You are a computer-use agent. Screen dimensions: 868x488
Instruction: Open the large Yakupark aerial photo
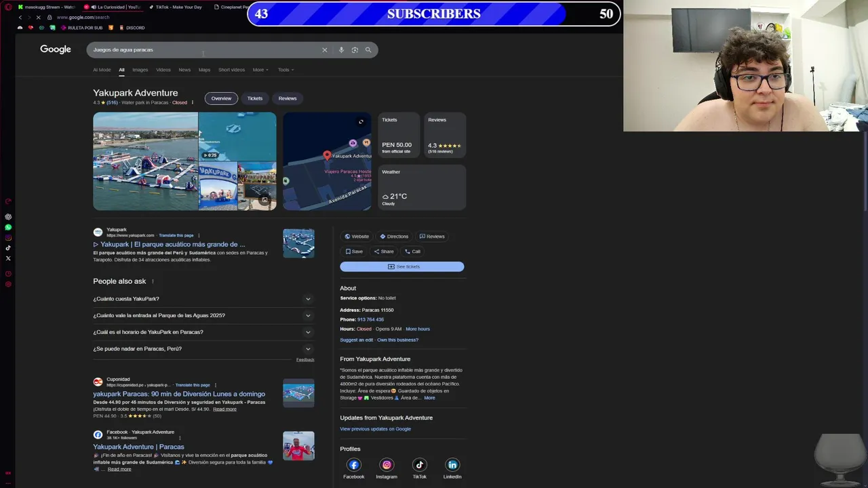(146, 161)
